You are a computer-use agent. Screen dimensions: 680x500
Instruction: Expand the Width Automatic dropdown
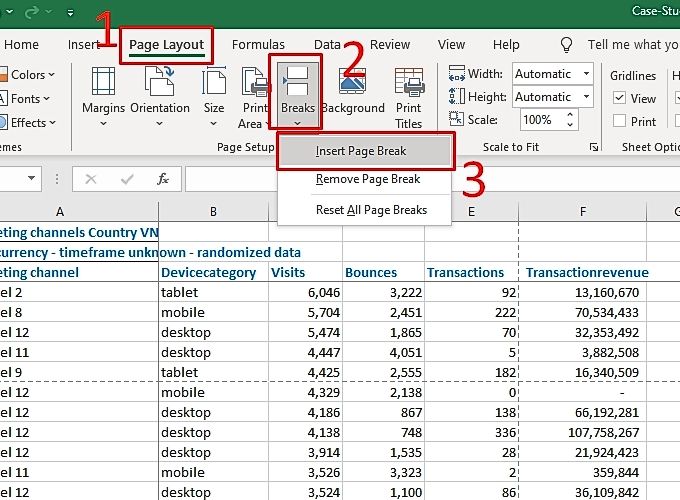click(x=586, y=73)
